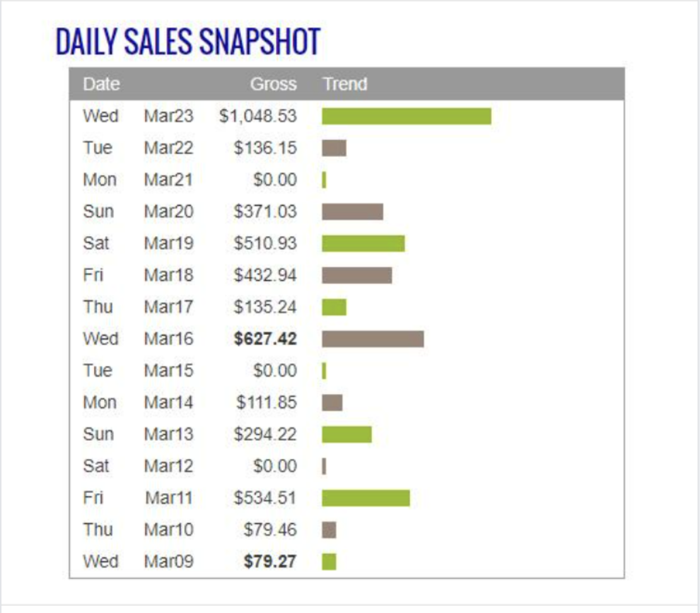The height and width of the screenshot is (613, 700).
Task: Select the Mar19 date cell
Action: pos(168,243)
